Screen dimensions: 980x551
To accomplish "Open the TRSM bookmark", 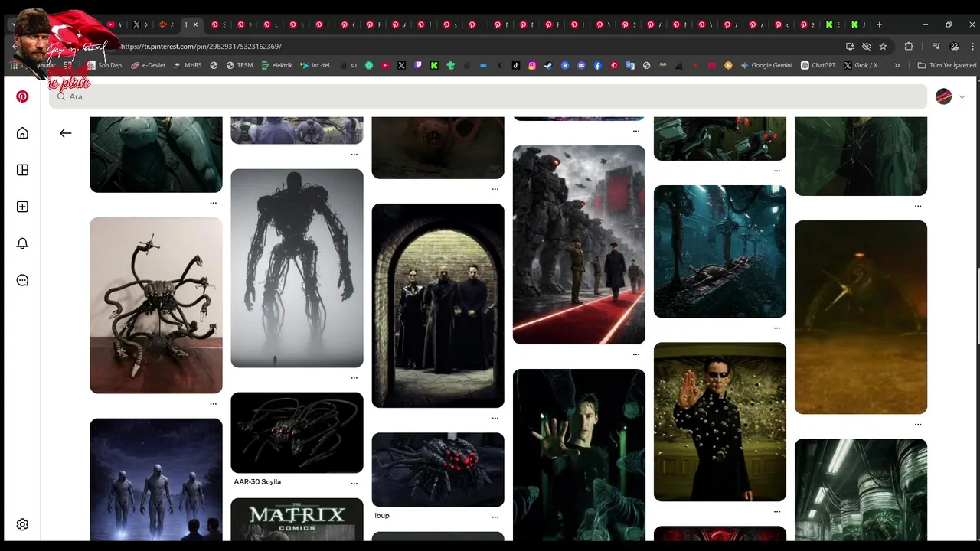I will (x=240, y=66).
